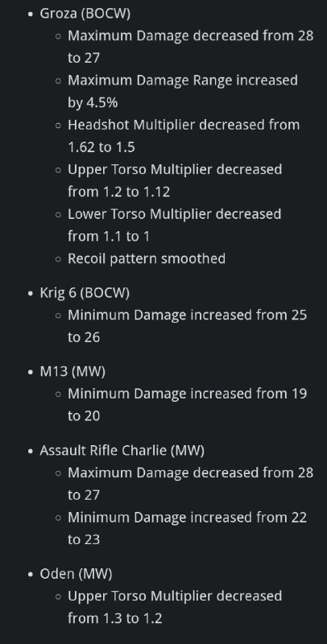Click Krig 6 Minimum Damage line
Image resolution: width=327 pixels, height=644 pixels.
[x=188, y=326]
